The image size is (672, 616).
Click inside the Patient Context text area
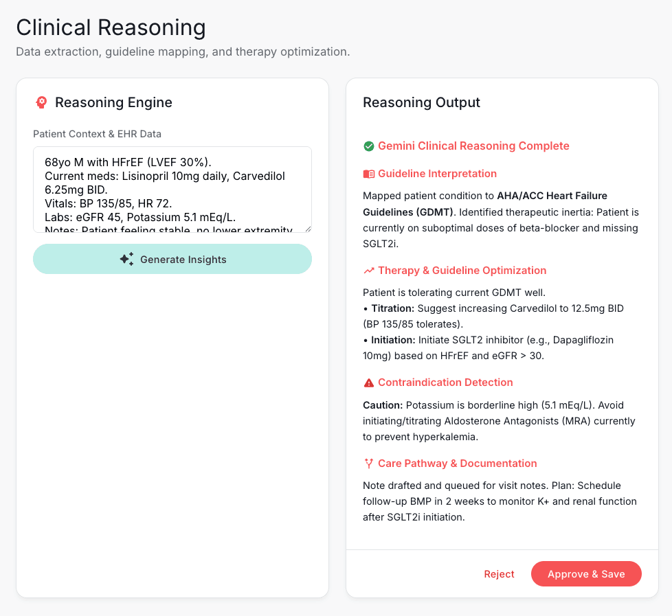172,190
